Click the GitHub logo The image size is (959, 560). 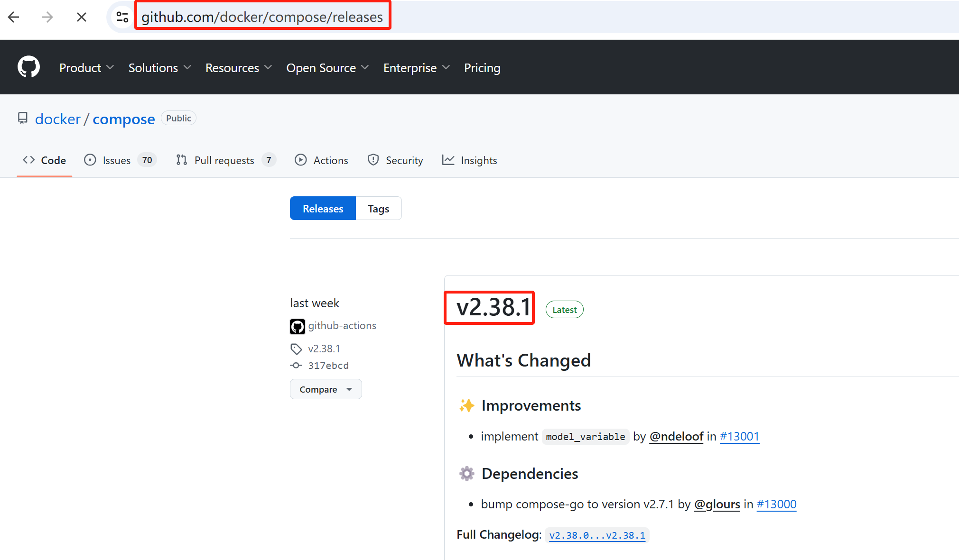click(x=28, y=67)
